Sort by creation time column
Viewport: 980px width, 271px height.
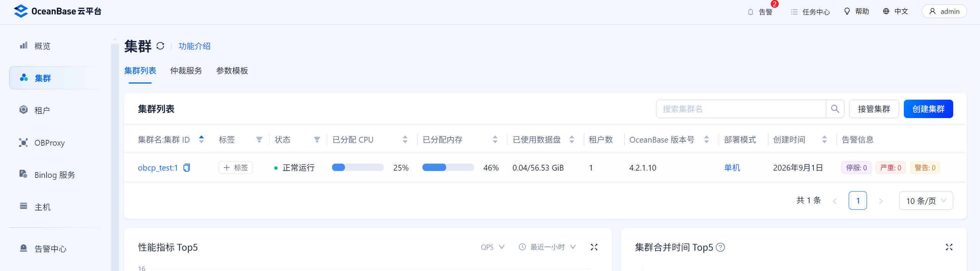coord(825,140)
